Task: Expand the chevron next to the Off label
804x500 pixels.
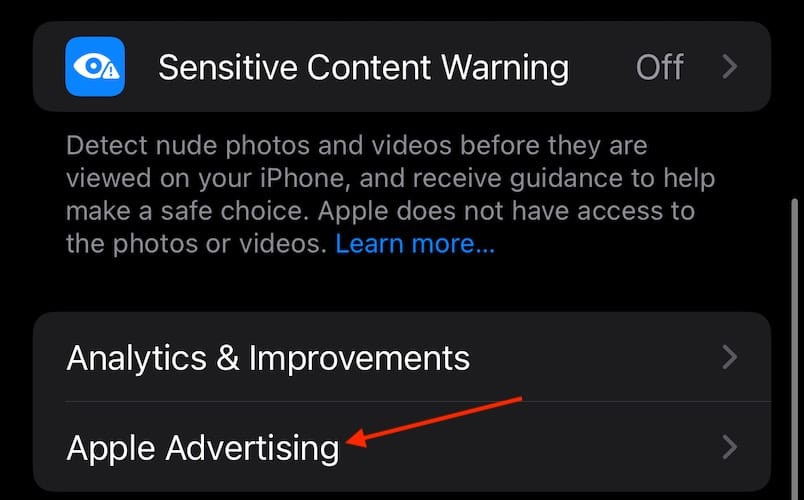Action: point(730,67)
